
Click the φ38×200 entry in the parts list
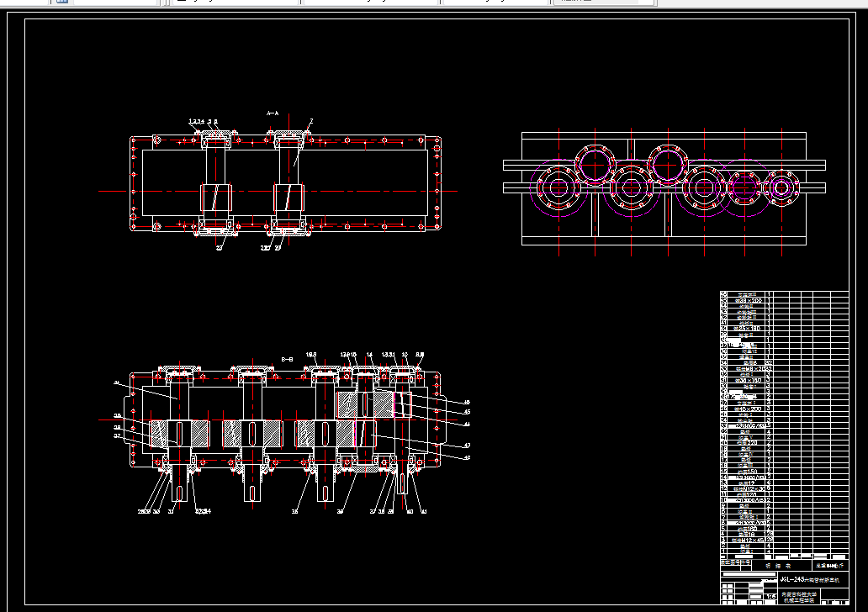point(749,300)
